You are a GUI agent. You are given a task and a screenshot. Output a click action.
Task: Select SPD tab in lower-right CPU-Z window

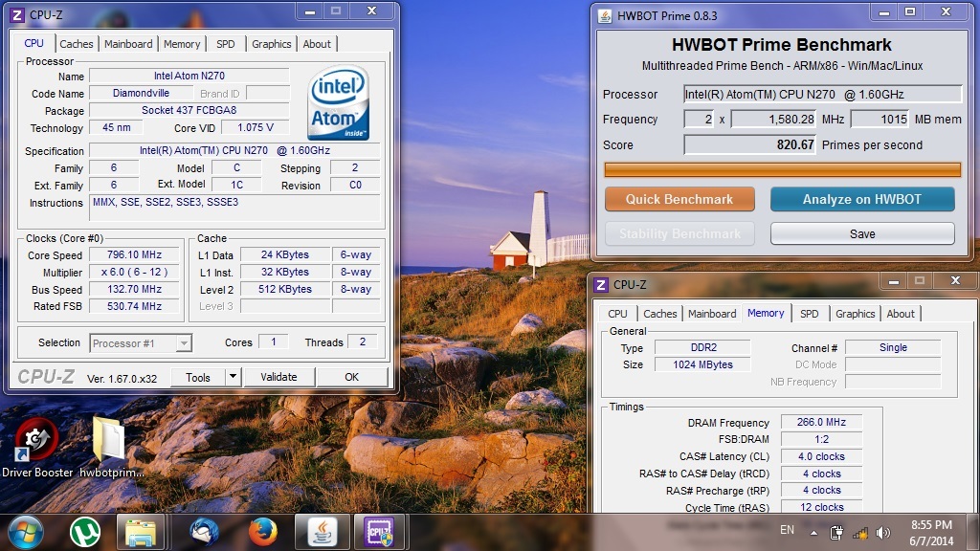click(x=810, y=314)
